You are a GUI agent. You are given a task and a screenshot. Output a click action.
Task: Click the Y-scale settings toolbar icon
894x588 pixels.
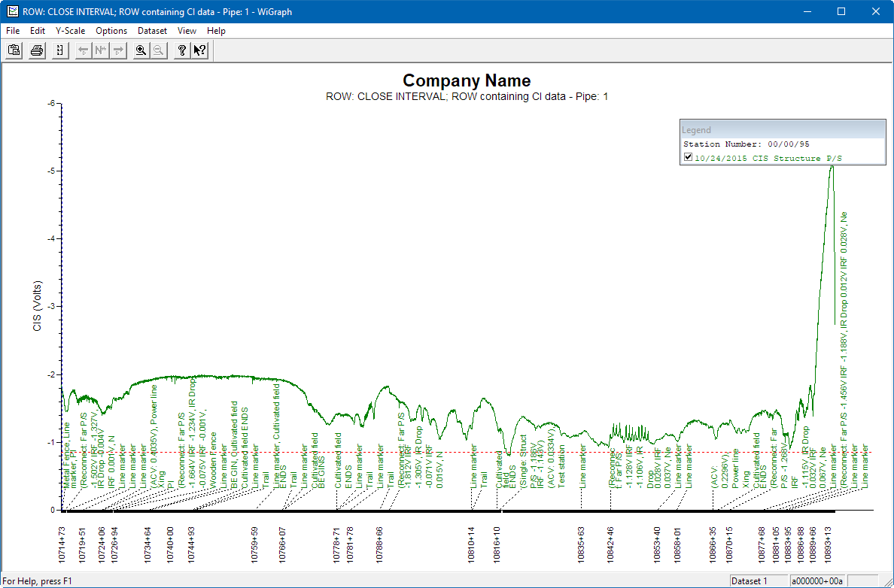[x=60, y=50]
